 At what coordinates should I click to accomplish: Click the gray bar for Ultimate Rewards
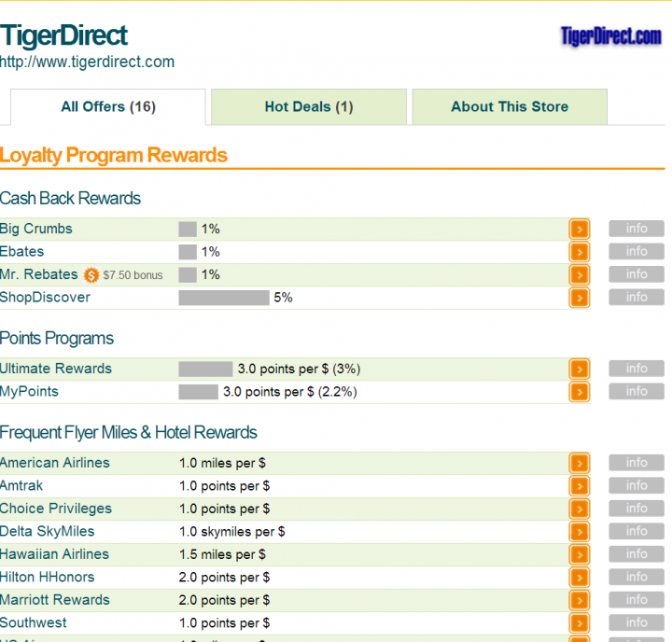205,369
